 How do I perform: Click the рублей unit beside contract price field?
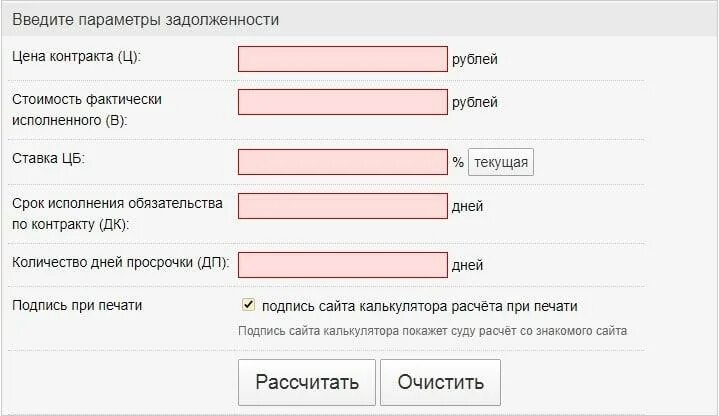475,59
